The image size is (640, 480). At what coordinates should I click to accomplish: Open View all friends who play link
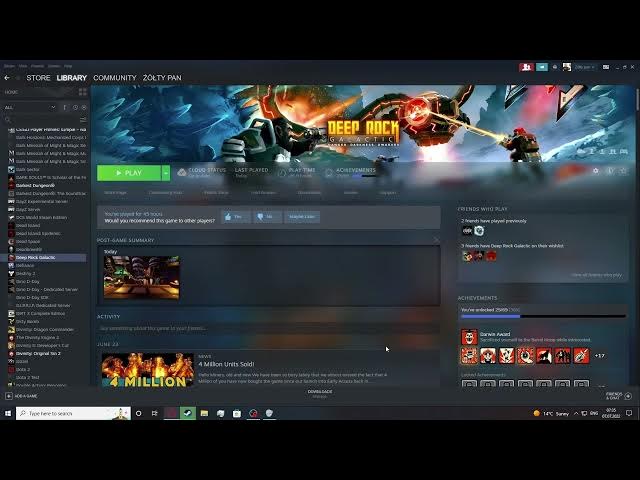point(596,275)
